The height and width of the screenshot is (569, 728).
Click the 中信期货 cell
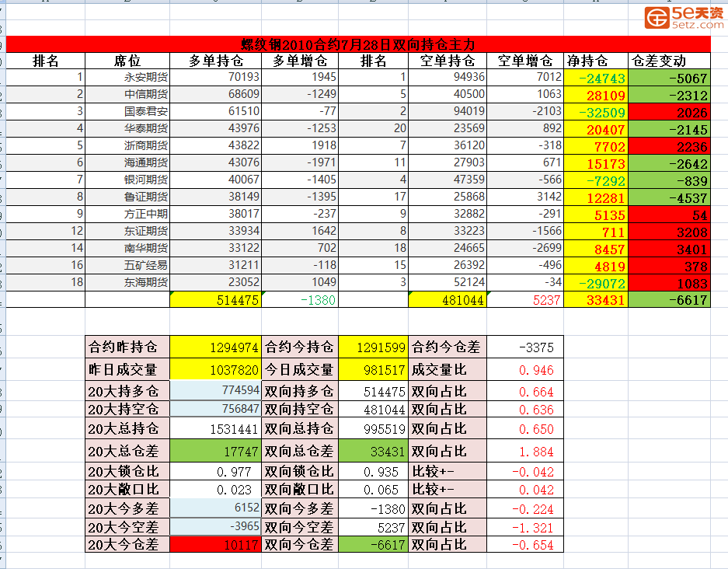point(127,95)
